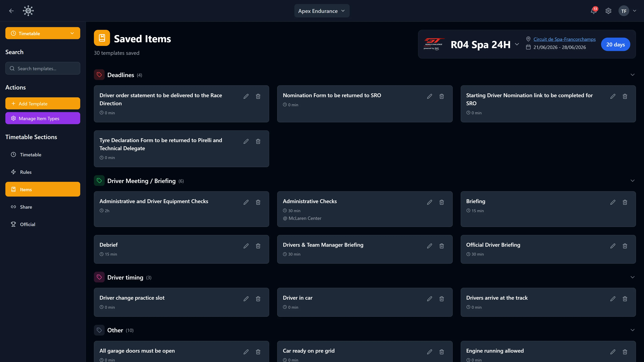
Task: Edit Drivers arrive at the track
Action: 613,299
